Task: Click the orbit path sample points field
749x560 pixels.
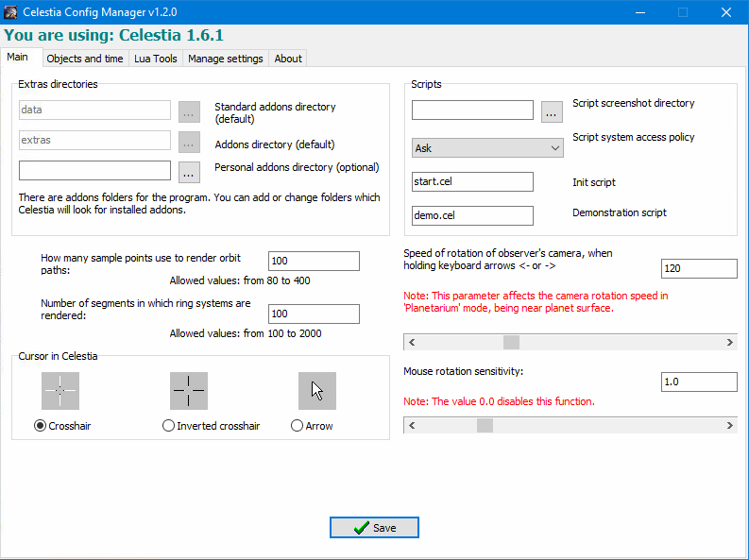Action: click(314, 261)
